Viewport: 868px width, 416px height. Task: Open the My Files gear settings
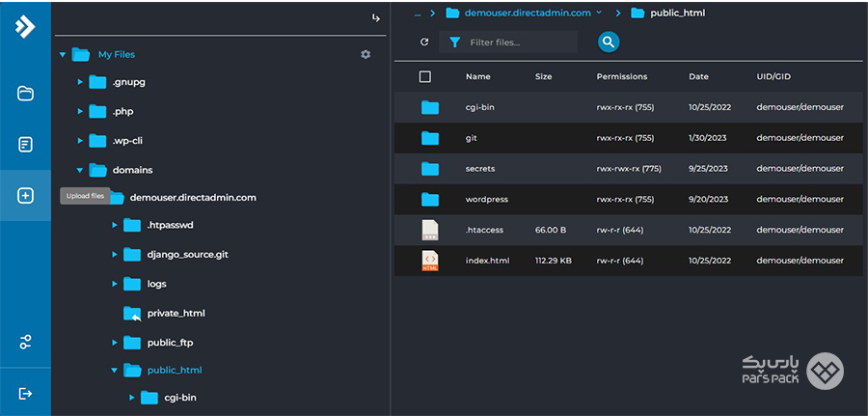(x=366, y=54)
